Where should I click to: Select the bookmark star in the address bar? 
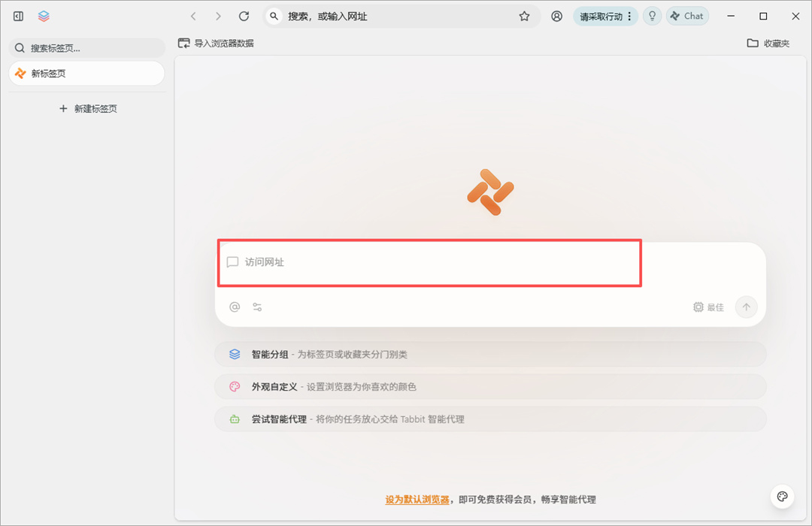(x=524, y=16)
